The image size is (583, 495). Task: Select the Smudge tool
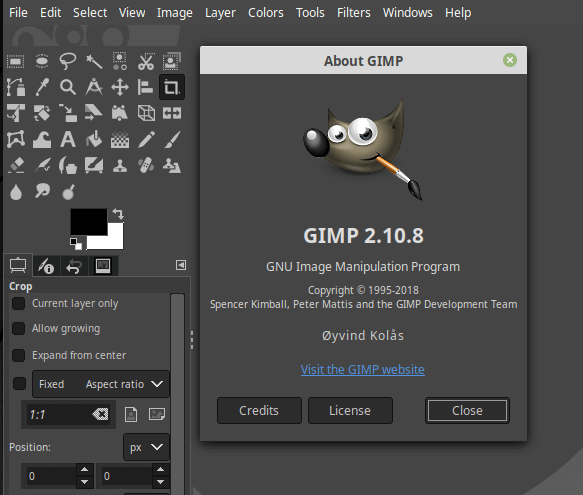tap(42, 192)
